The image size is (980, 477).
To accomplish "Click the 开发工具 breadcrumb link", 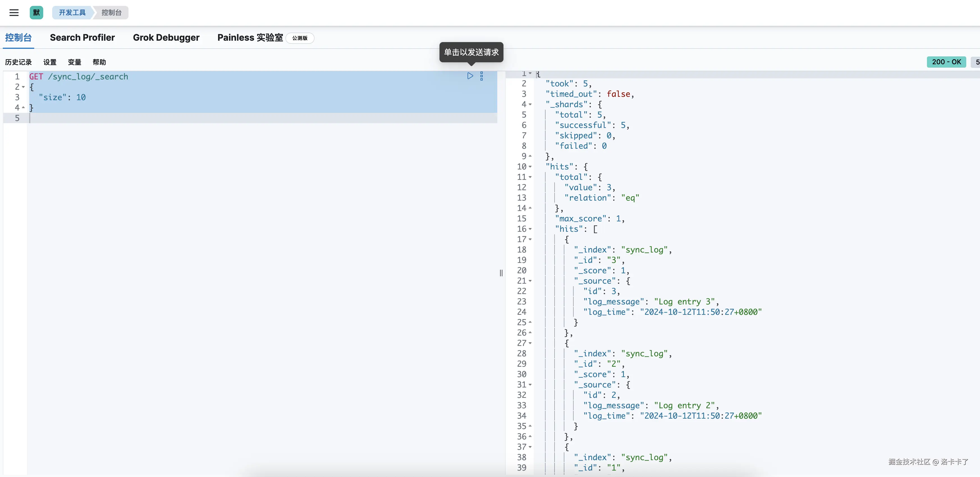I will point(72,13).
